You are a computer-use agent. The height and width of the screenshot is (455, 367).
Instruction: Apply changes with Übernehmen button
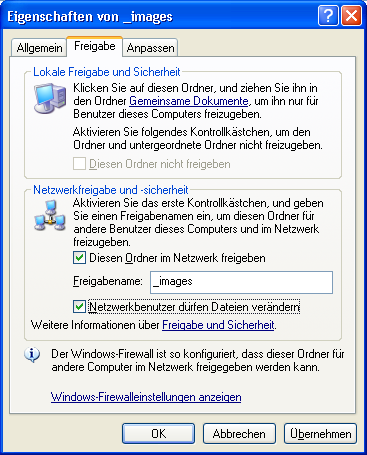click(320, 434)
